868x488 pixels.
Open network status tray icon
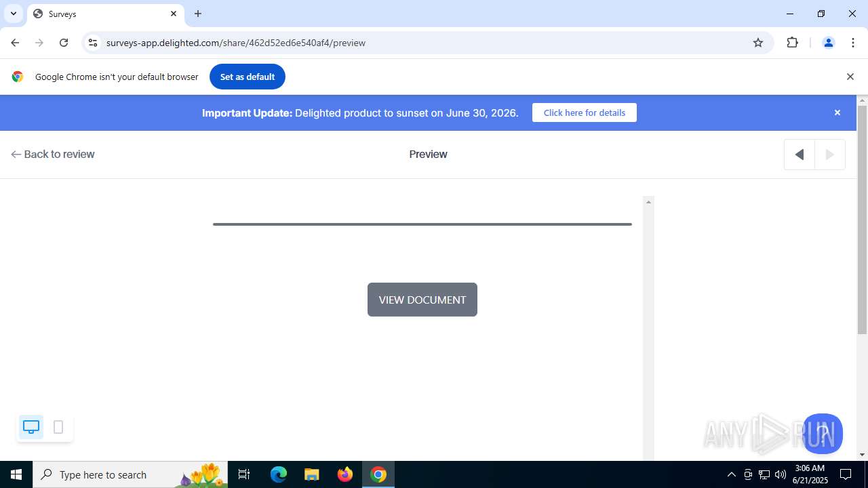764,474
